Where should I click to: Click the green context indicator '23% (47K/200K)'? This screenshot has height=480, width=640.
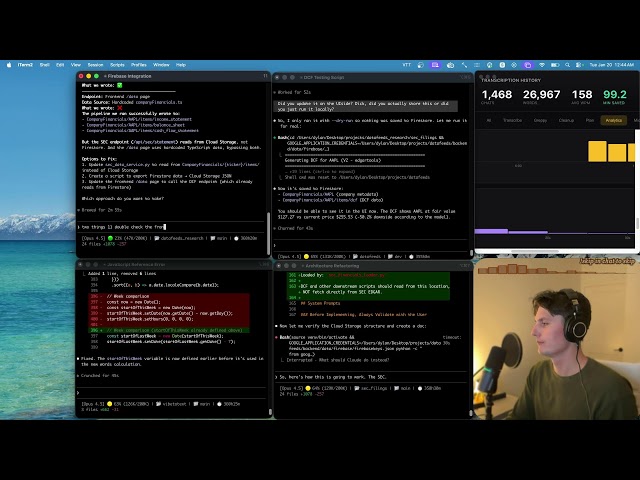(x=127, y=238)
